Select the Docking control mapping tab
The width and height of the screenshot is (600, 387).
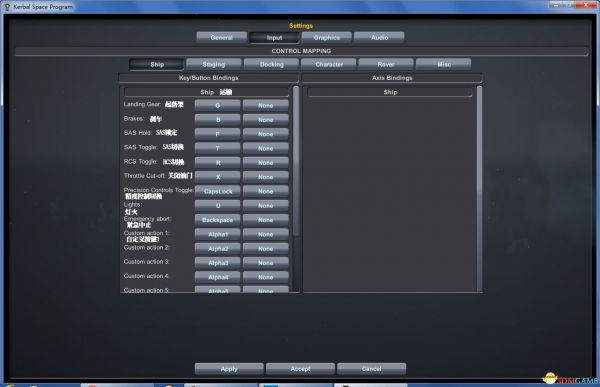[271, 64]
